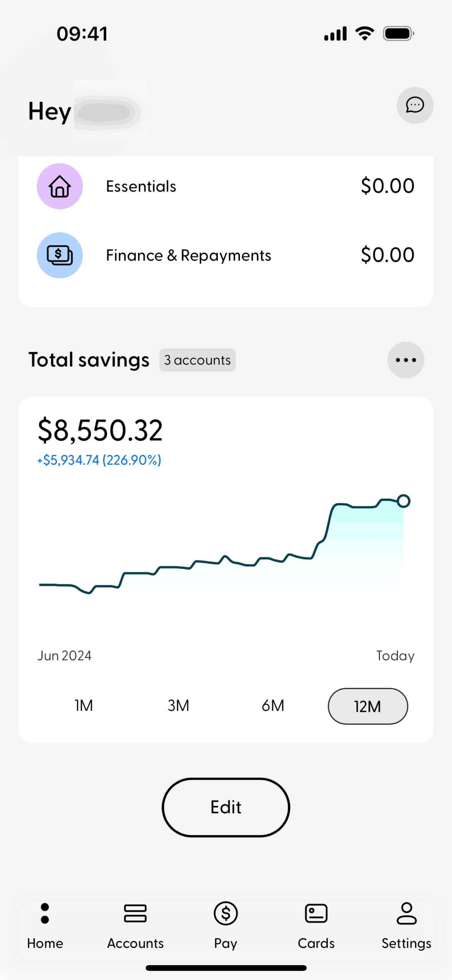The width and height of the screenshot is (452, 980).
Task: Tap the $8,550.32 savings total
Action: pyautogui.click(x=100, y=430)
